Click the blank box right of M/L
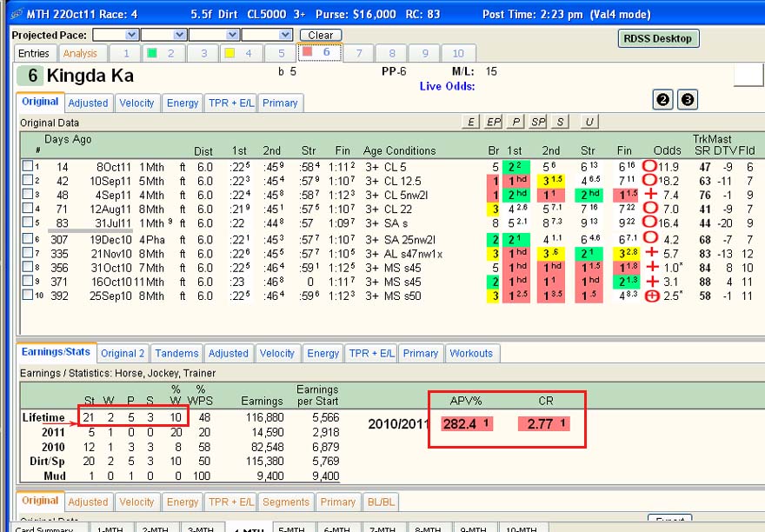 coord(748,75)
